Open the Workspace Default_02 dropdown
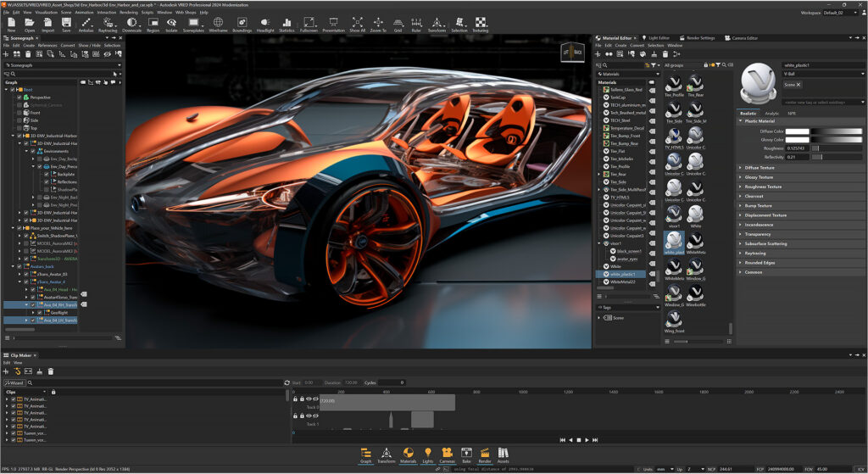The image size is (868, 474). pos(840,13)
